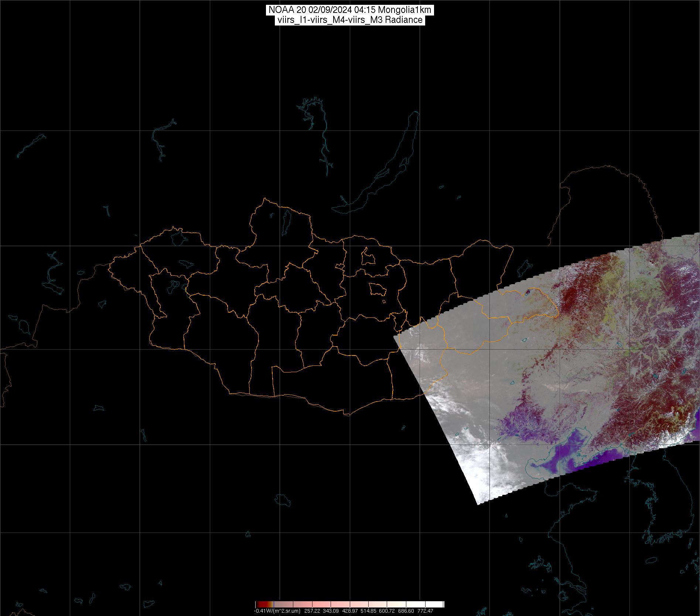700x616 pixels.
Task: Click the units label -0.41W/(m^2.sr.um)
Action: pos(277,611)
